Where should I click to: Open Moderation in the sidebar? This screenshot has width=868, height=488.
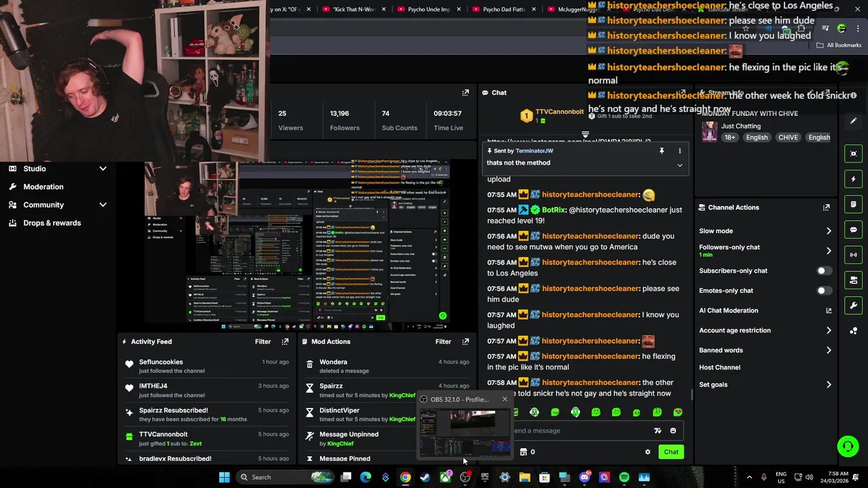click(x=43, y=187)
